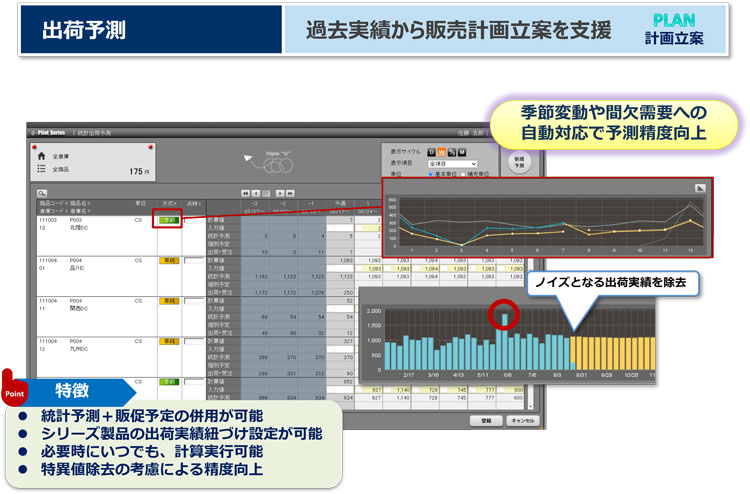Sort by the 点検 column header
750x494 pixels.
pos(194,204)
